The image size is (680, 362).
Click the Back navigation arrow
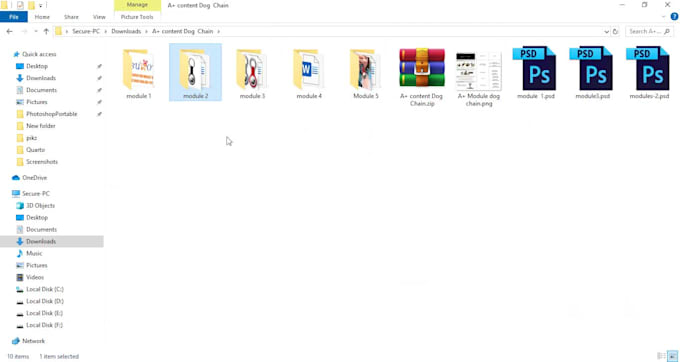[x=10, y=31]
